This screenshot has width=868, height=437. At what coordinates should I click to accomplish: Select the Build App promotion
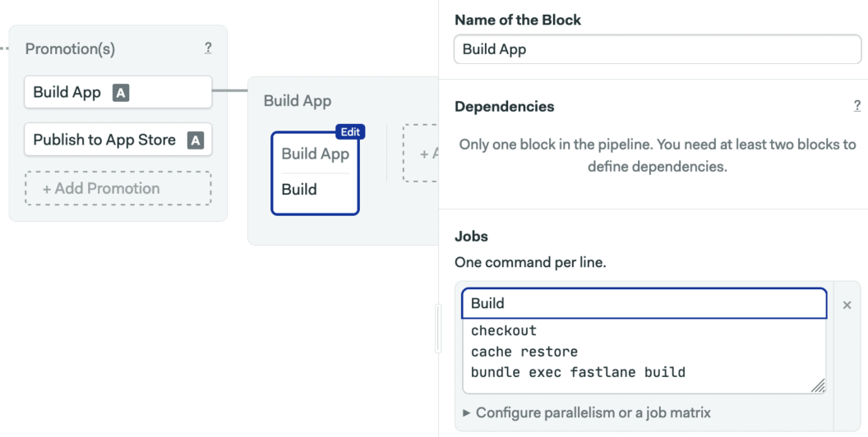coord(67,92)
